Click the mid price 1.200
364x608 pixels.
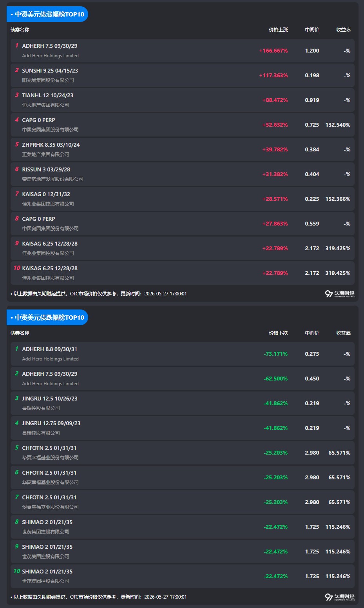point(312,51)
